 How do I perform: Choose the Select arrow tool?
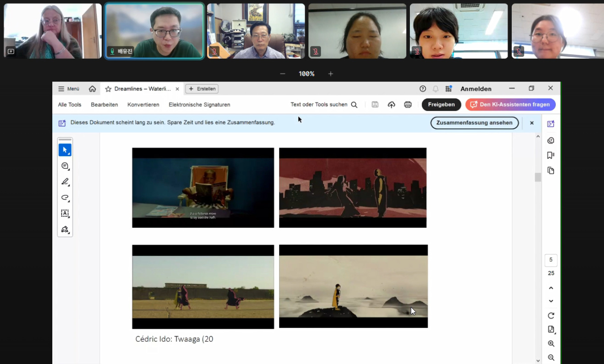click(65, 150)
